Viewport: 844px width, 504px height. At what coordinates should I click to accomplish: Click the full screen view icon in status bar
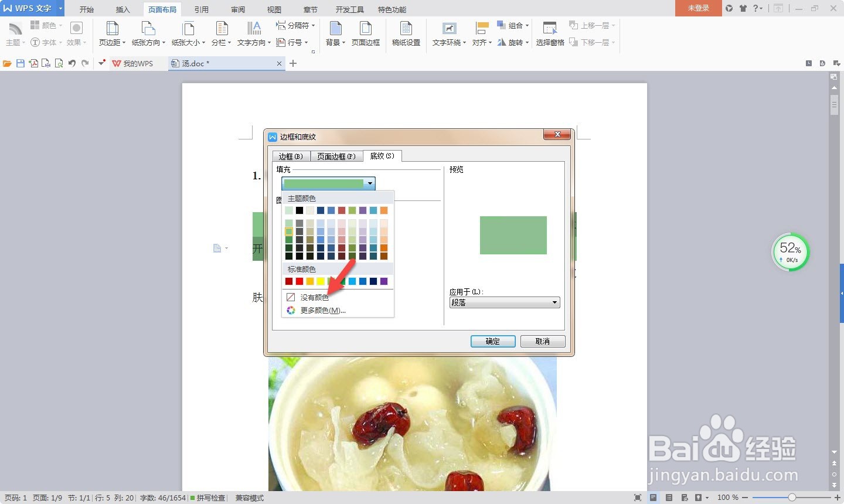pos(638,498)
